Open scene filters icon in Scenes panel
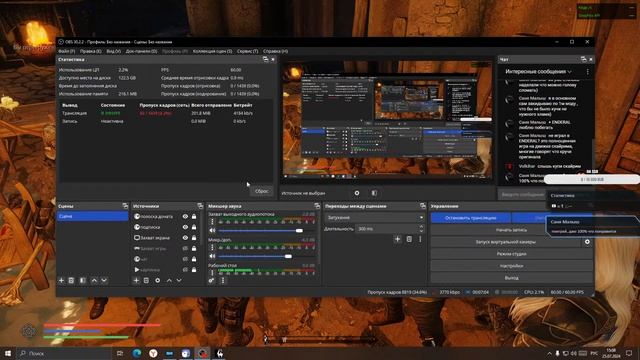 (x=82, y=280)
